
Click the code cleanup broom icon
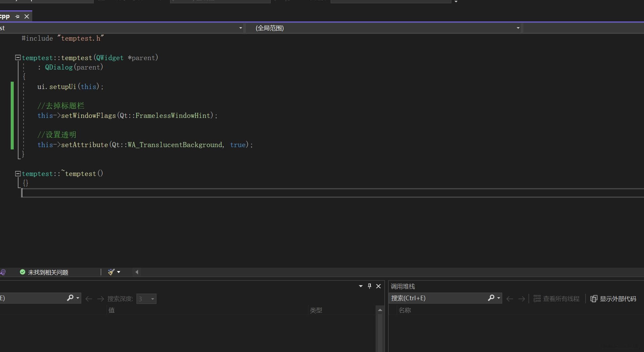[x=111, y=272]
